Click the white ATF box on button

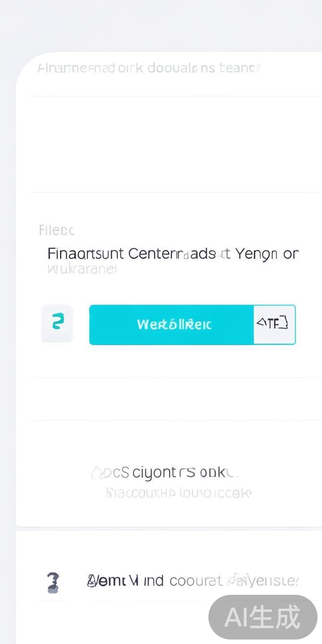point(274,325)
